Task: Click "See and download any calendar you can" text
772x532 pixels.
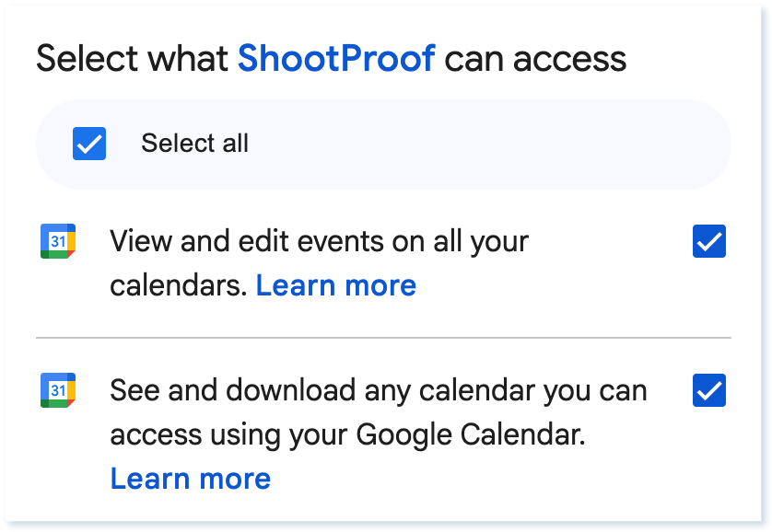Action: tap(378, 390)
